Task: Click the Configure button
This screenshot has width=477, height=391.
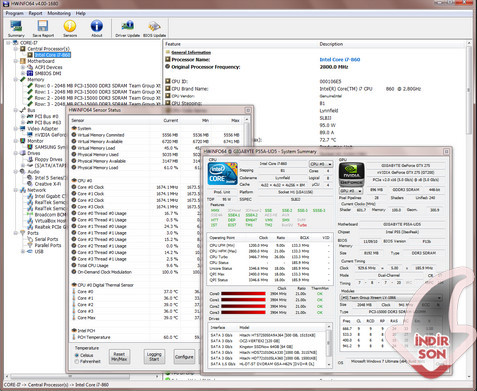Action: (x=184, y=356)
